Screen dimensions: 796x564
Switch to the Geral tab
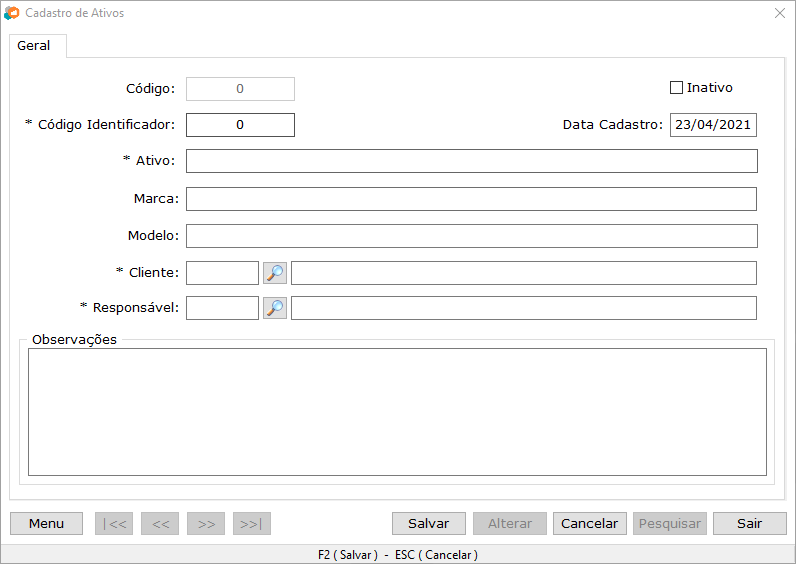pos(34,46)
